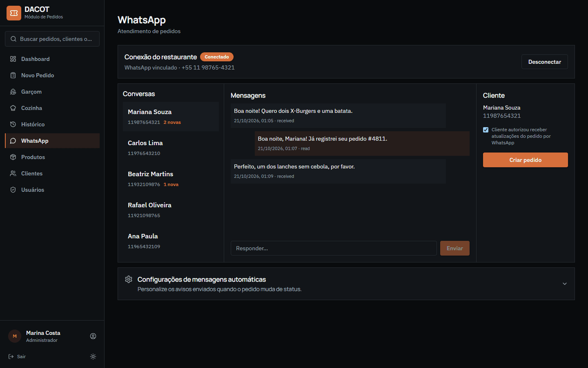Screen dimensions: 588x368
Task: Go to Produtos section
Action: point(52,157)
